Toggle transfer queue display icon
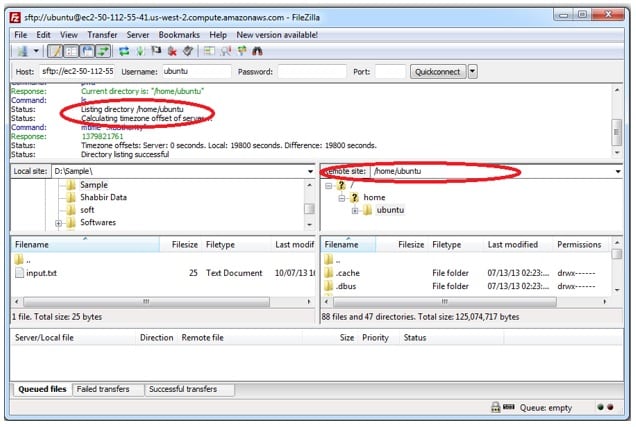 (x=103, y=51)
